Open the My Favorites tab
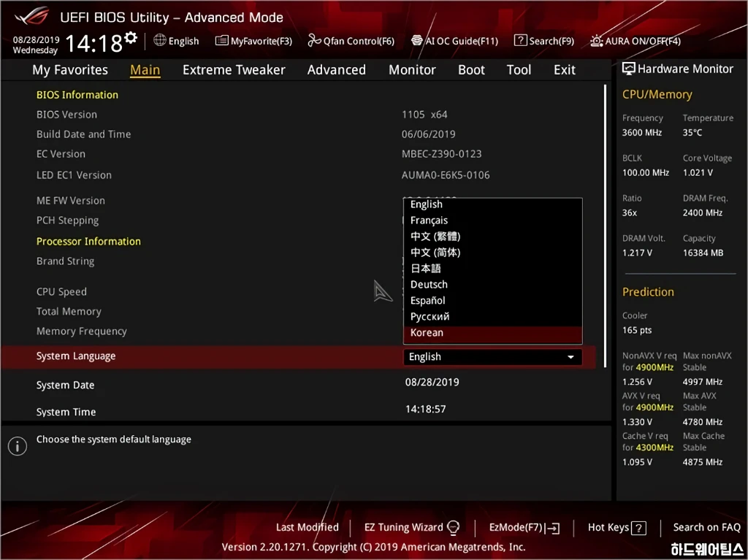This screenshot has height=560, width=748. click(x=70, y=70)
